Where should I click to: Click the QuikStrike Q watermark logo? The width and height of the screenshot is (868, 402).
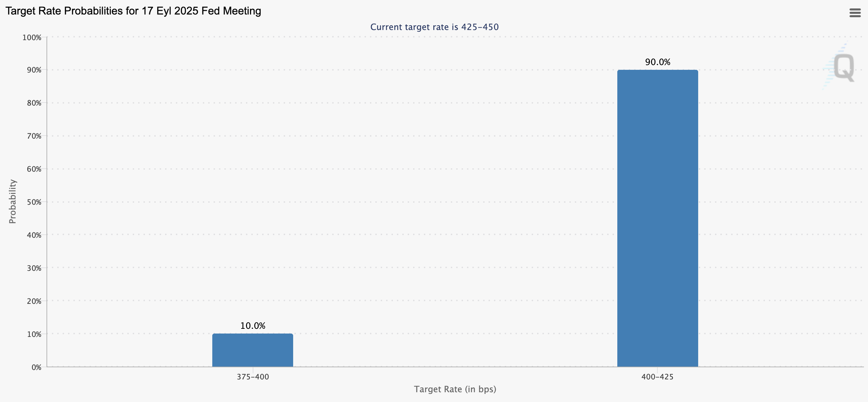click(x=843, y=67)
